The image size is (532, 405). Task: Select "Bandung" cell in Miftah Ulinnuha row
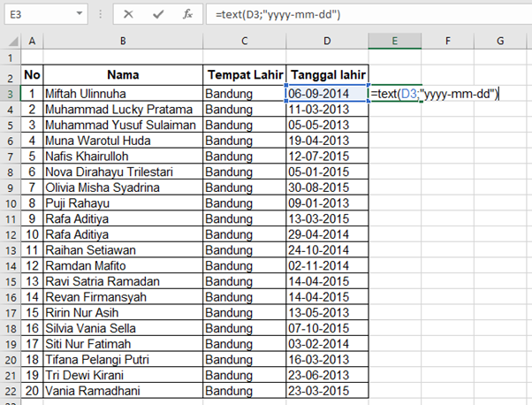click(244, 94)
